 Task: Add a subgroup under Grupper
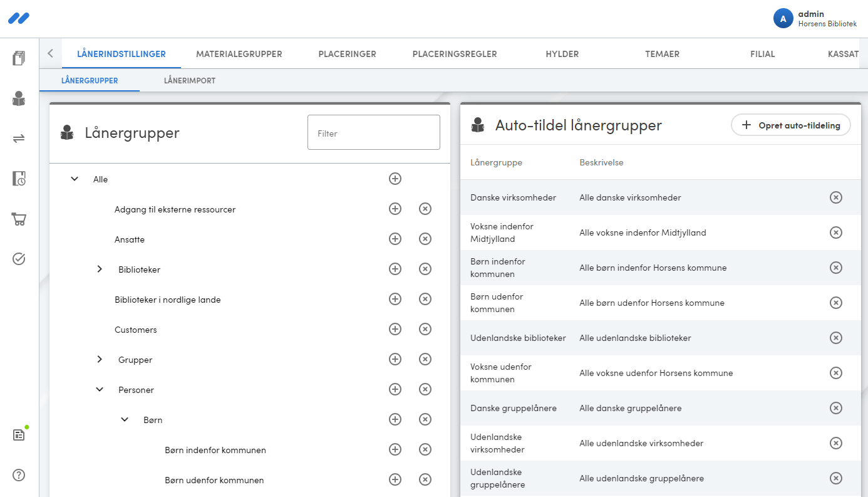[395, 359]
